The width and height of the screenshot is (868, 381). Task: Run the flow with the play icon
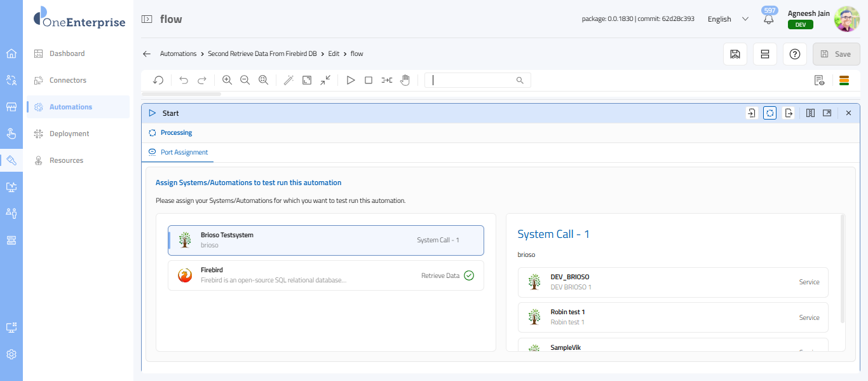(350, 80)
